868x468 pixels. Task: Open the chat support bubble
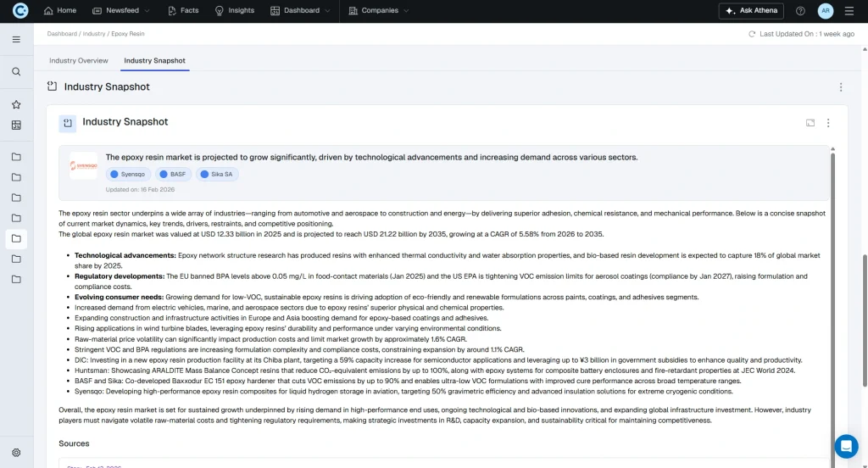tap(846, 446)
